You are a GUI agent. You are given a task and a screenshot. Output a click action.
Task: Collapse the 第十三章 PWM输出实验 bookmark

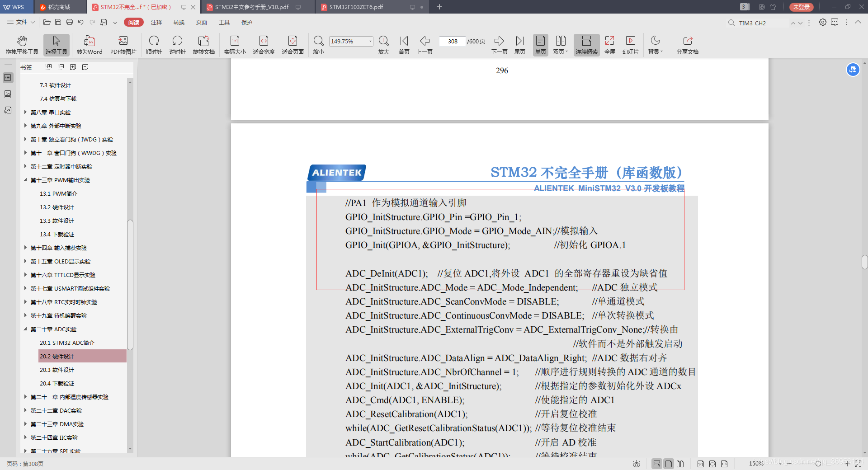pyautogui.click(x=25, y=180)
